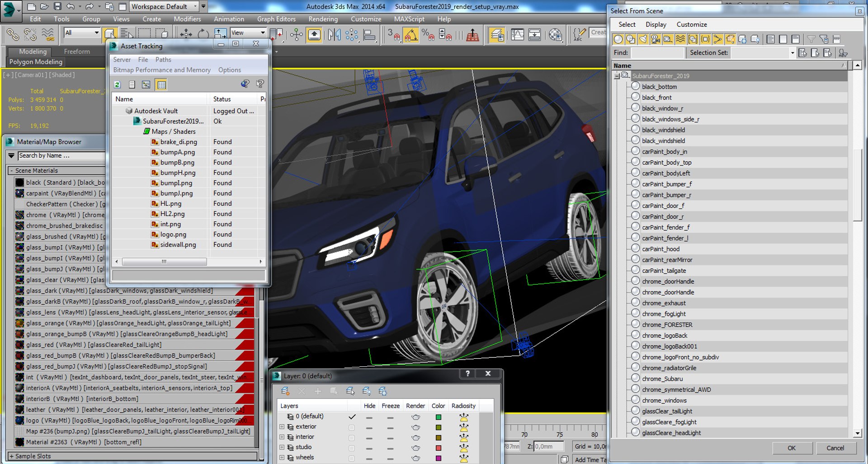Click Cancel in Select From Scene
This screenshot has width=868, height=464.
835,448
